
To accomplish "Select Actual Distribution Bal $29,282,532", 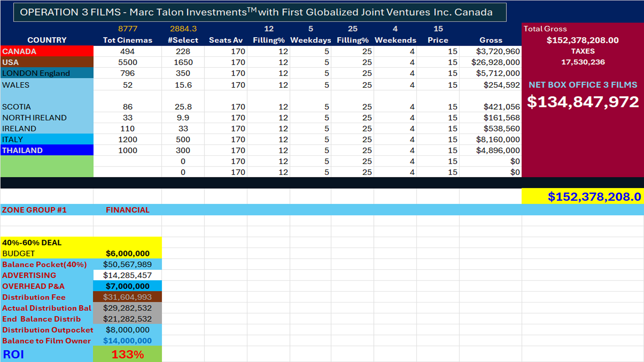I will (x=127, y=308).
